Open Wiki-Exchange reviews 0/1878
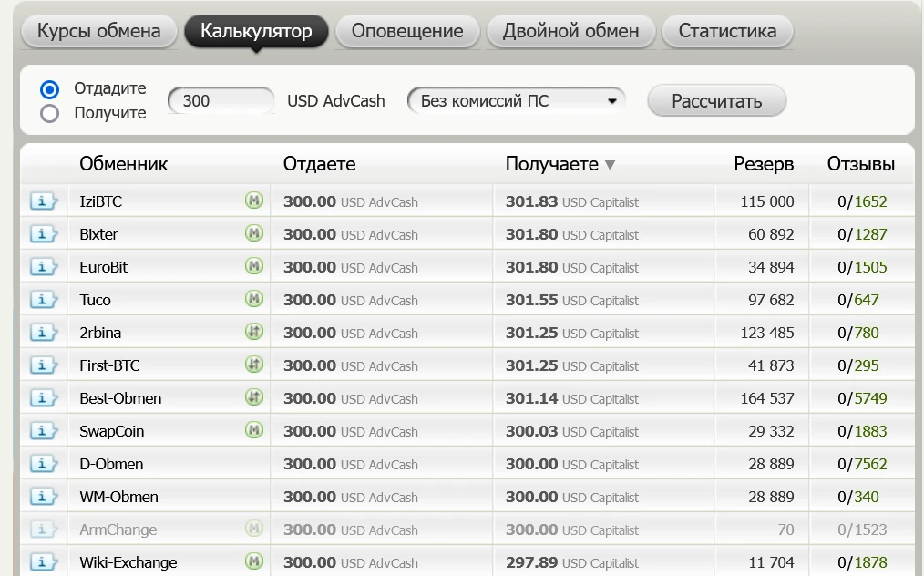Image resolution: width=924 pixels, height=576 pixels. coord(862,562)
